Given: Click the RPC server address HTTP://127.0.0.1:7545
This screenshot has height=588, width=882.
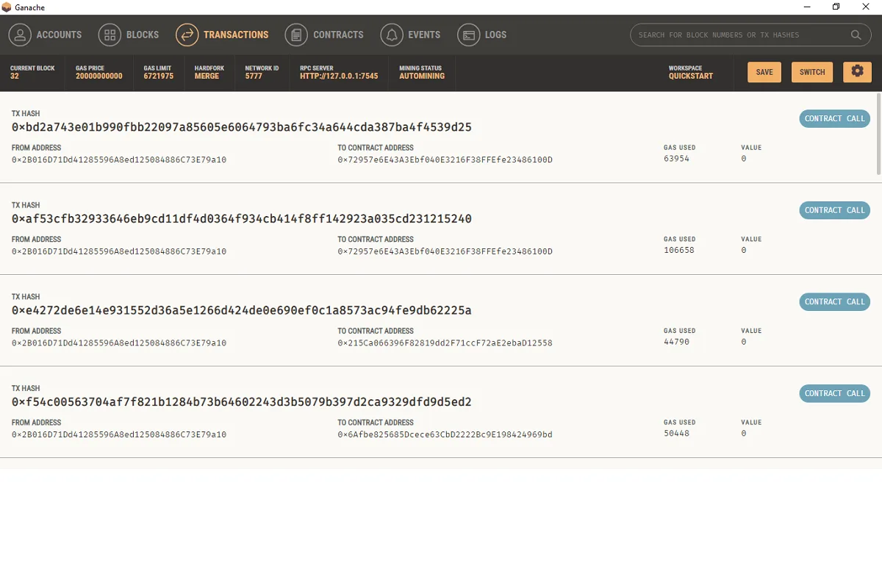Looking at the screenshot, I should coord(339,76).
